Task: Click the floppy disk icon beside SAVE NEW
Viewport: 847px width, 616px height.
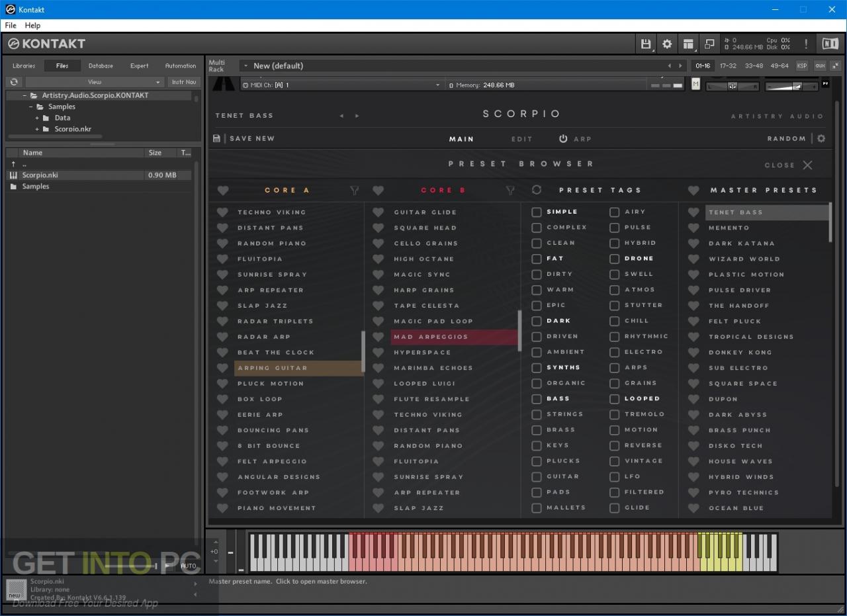Action: [216, 138]
